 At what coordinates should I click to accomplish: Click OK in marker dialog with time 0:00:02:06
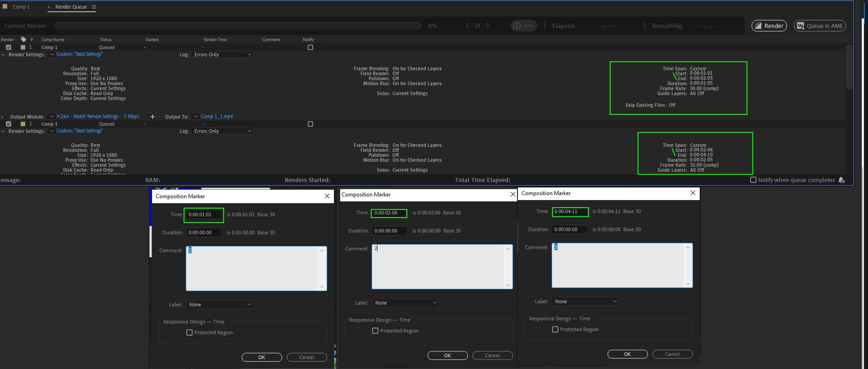point(448,355)
